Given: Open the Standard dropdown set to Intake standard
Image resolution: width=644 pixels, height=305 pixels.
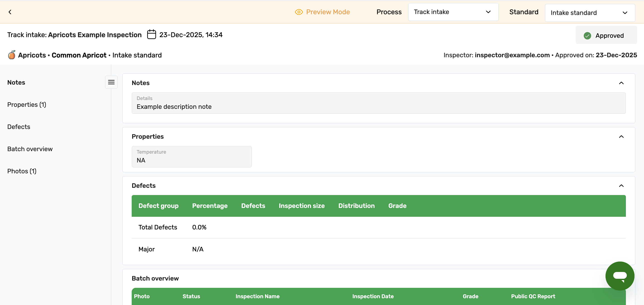Looking at the screenshot, I should 589,13.
